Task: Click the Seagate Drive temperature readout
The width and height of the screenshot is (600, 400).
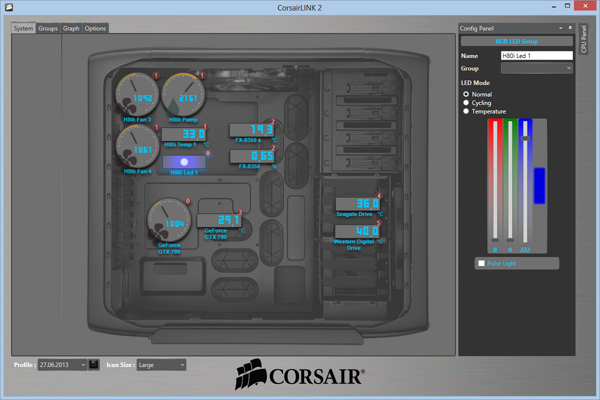Action: [x=358, y=203]
